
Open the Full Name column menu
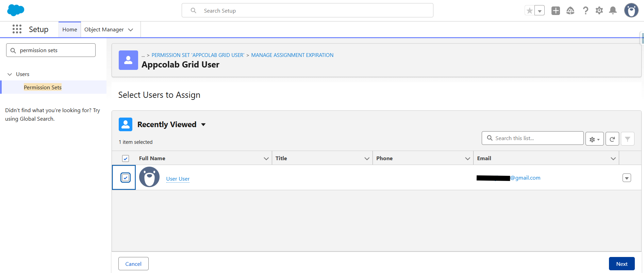pyautogui.click(x=266, y=158)
